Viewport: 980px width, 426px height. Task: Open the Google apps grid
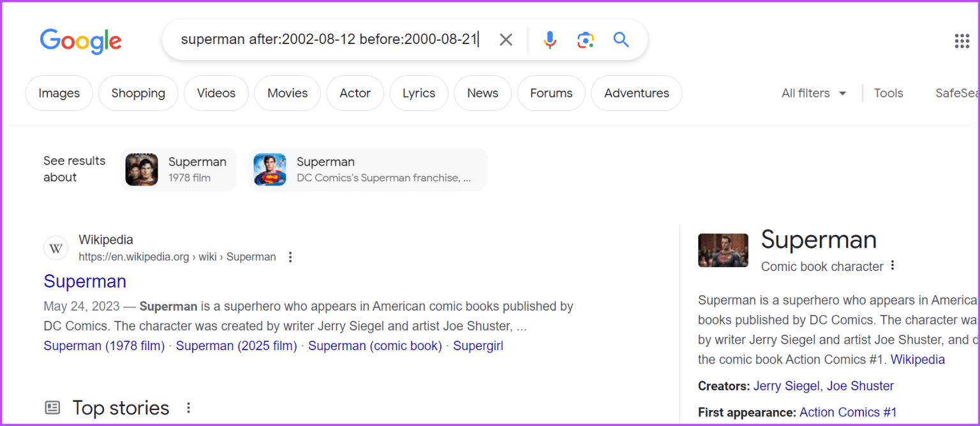click(961, 41)
